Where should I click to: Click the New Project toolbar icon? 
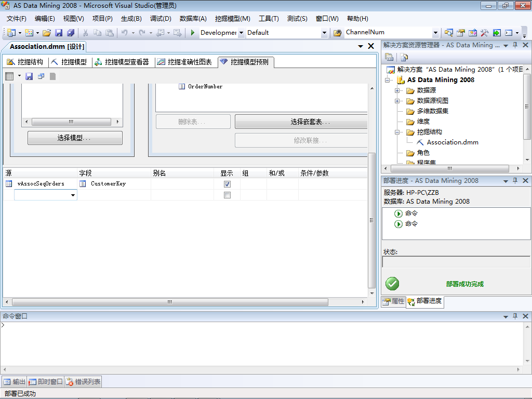[x=11, y=33]
